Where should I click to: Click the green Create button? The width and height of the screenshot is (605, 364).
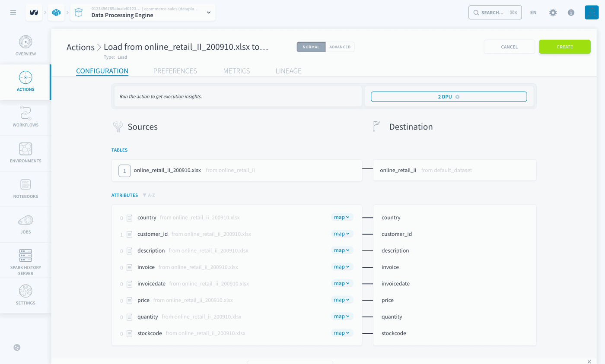point(565,47)
